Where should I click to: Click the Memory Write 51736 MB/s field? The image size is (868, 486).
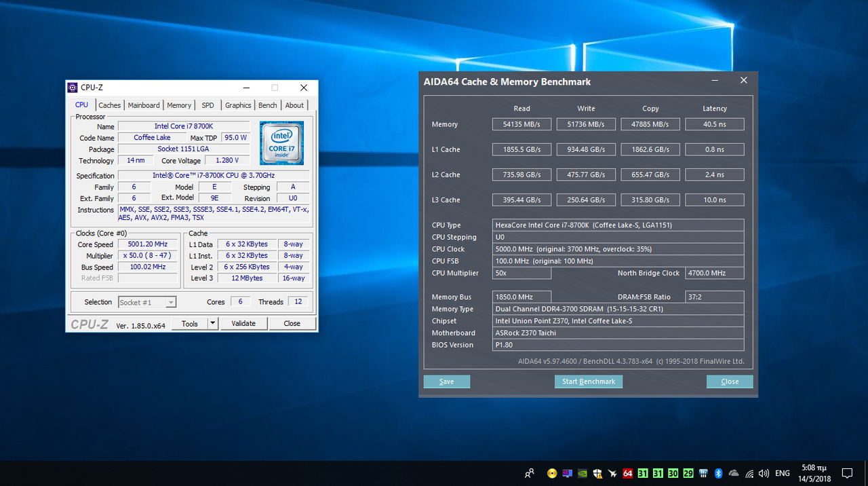(x=587, y=124)
